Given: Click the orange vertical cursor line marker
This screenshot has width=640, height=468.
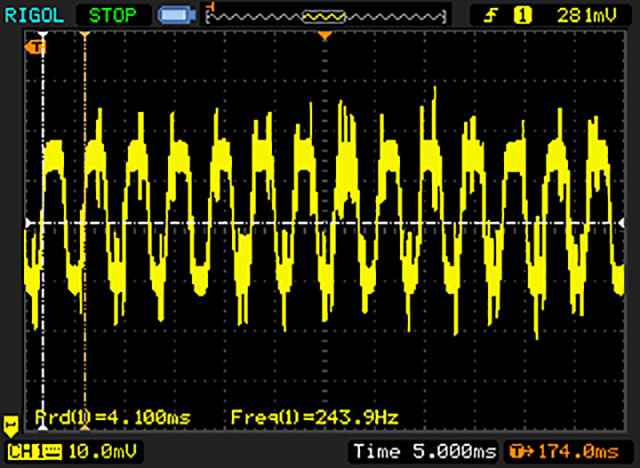Looking at the screenshot, I should pyautogui.click(x=85, y=36).
